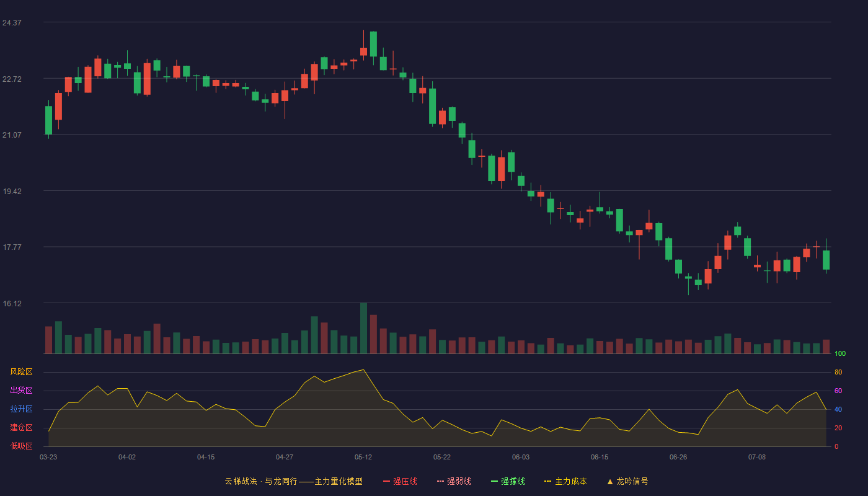
Task: Select the 出货区 zone label
Action: pos(21,391)
